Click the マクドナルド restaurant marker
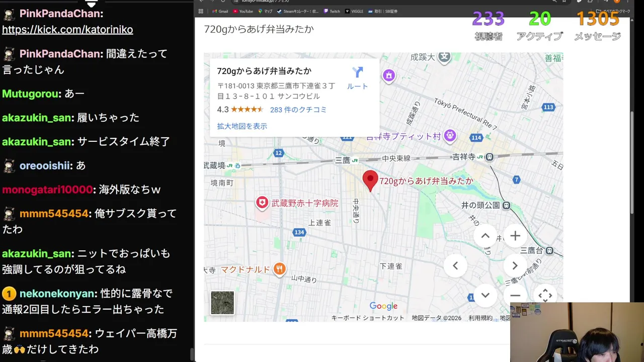This screenshot has height=362, width=644. pyautogui.click(x=280, y=269)
